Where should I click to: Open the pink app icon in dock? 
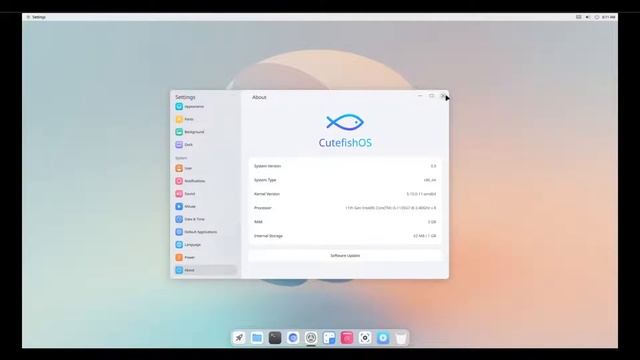point(347,338)
